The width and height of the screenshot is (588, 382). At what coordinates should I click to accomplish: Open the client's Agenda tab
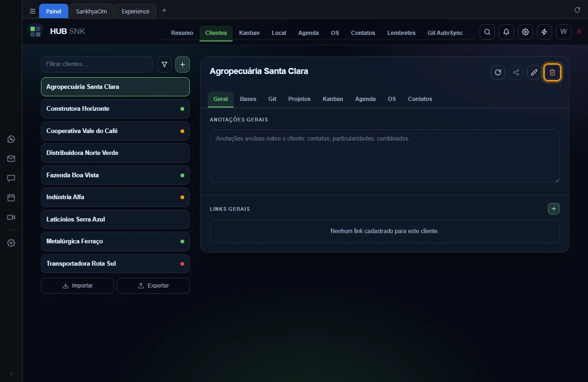(x=365, y=99)
